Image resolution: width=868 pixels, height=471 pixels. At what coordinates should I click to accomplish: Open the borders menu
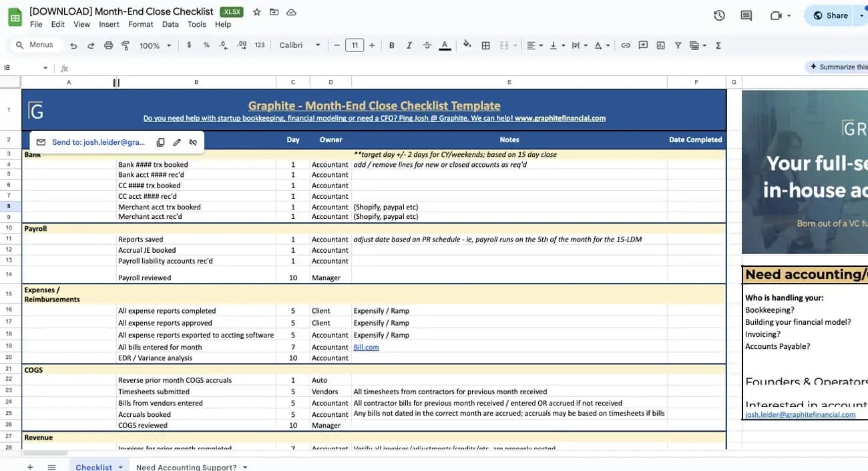point(486,45)
